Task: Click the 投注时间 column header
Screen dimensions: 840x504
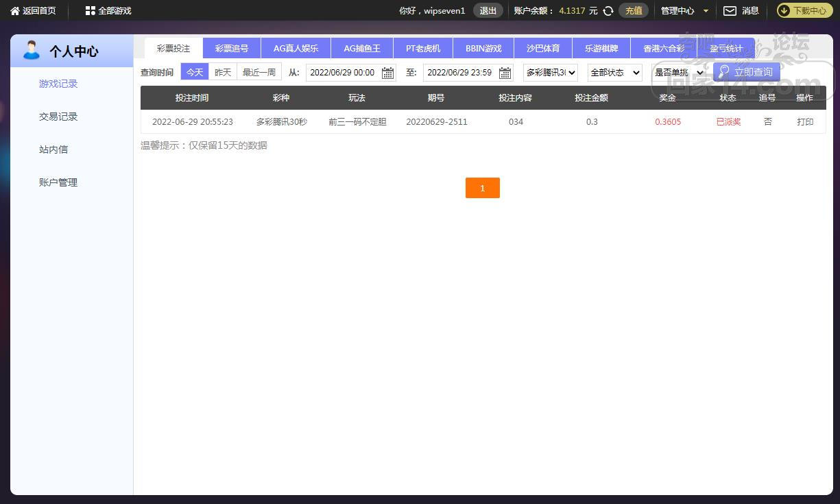Action: pos(192,98)
